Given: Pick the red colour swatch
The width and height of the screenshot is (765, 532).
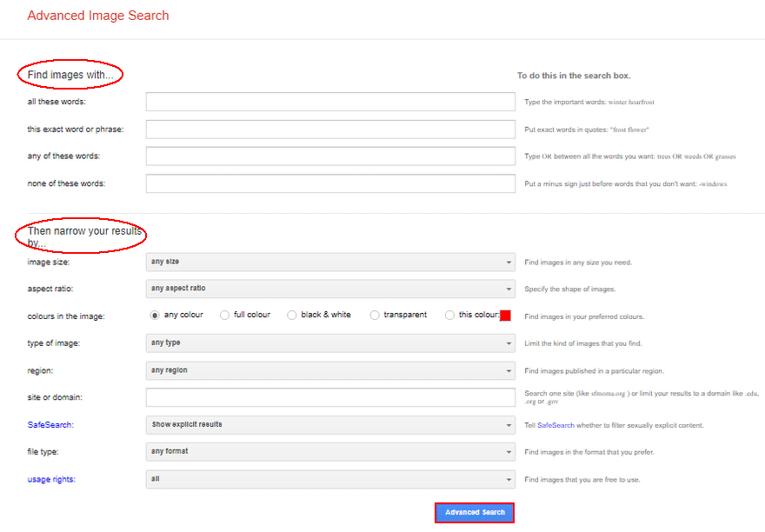Looking at the screenshot, I should click(505, 315).
